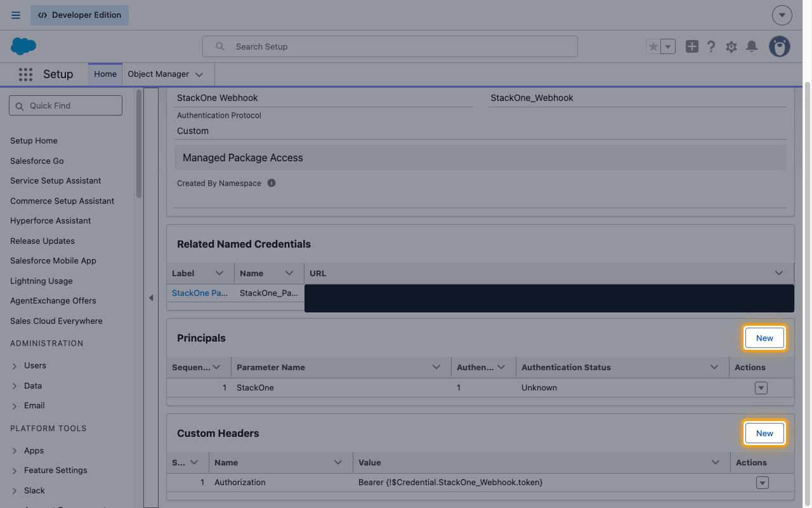Click the StackOne_Webhook name value
The image size is (812, 508).
pyautogui.click(x=532, y=98)
